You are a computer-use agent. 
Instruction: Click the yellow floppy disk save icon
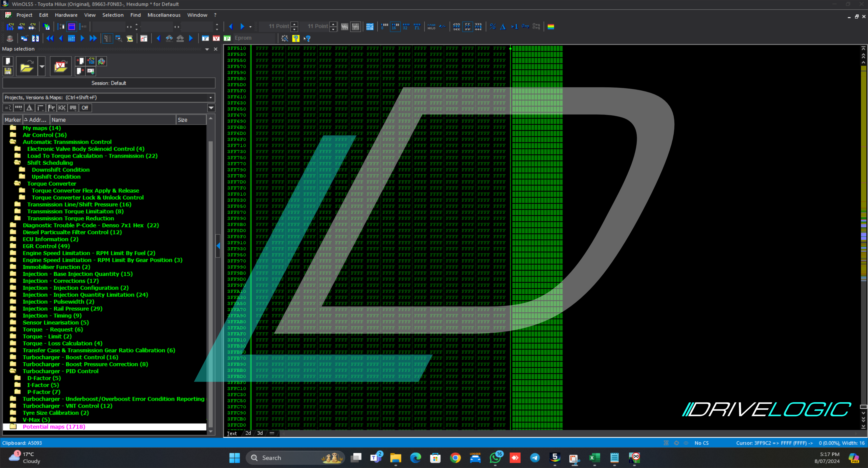pos(8,71)
